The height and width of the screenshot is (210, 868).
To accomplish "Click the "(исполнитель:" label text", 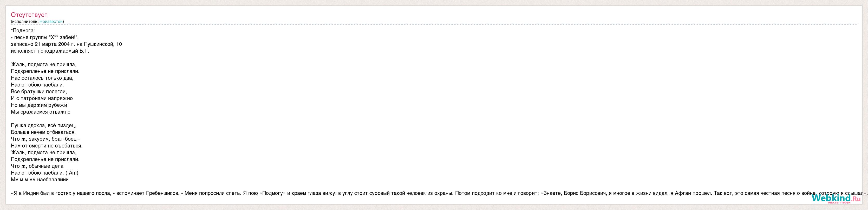I will tap(25, 22).
